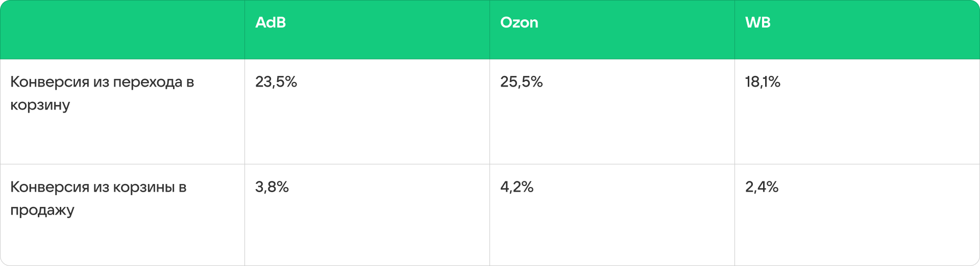The height and width of the screenshot is (266, 980).
Task: Click the 23,5% value under AdB
Action: point(276,82)
